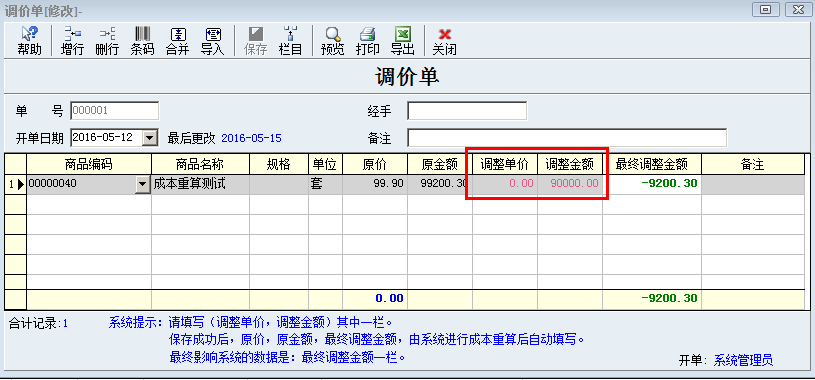
Task: Delete a row with 删行
Action: point(107,41)
